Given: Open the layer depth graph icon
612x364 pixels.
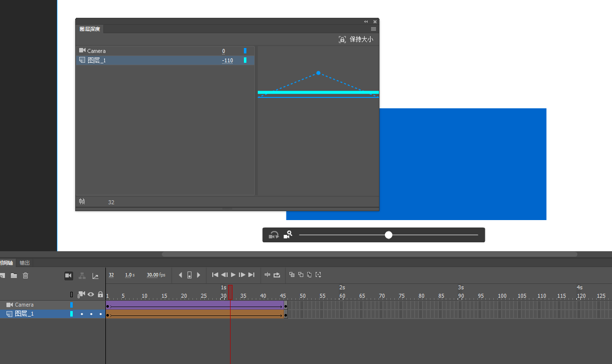Looking at the screenshot, I should [x=95, y=276].
